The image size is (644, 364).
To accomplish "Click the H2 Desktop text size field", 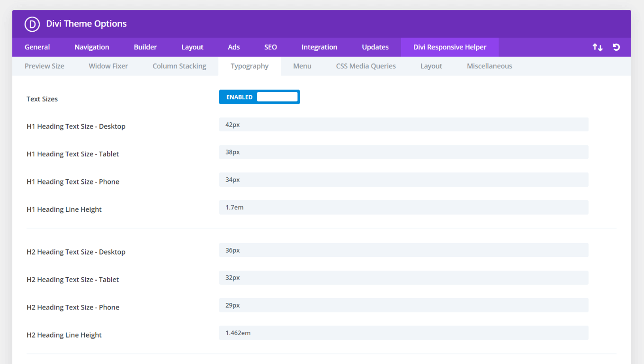I will tap(403, 250).
